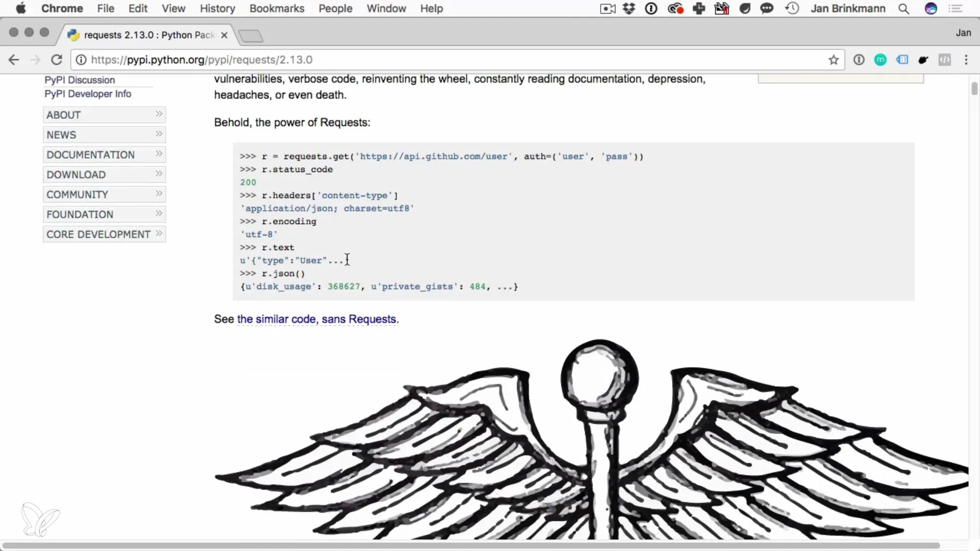Click the cloud status icon with red dot
The width and height of the screenshot is (980, 551).
pos(675,9)
